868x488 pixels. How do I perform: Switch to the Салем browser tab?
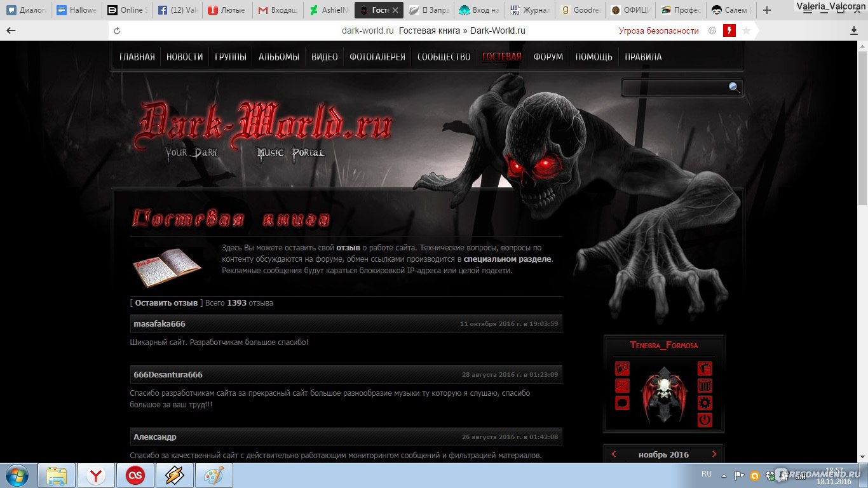pyautogui.click(x=731, y=10)
